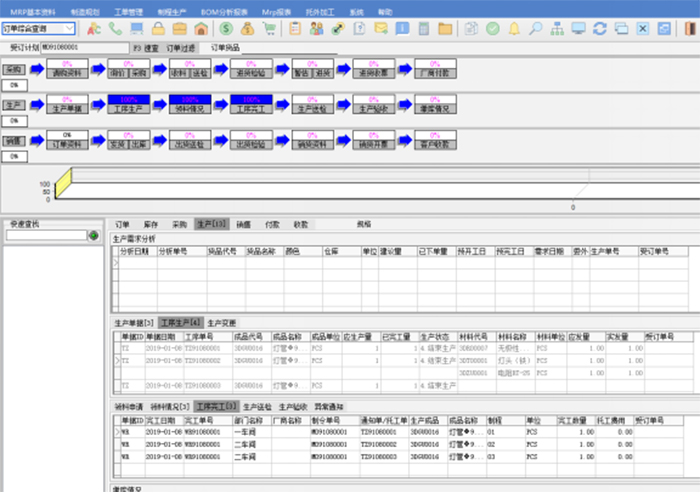Click green go button beside search box
Screen dimensions: 700x493
(x=94, y=236)
